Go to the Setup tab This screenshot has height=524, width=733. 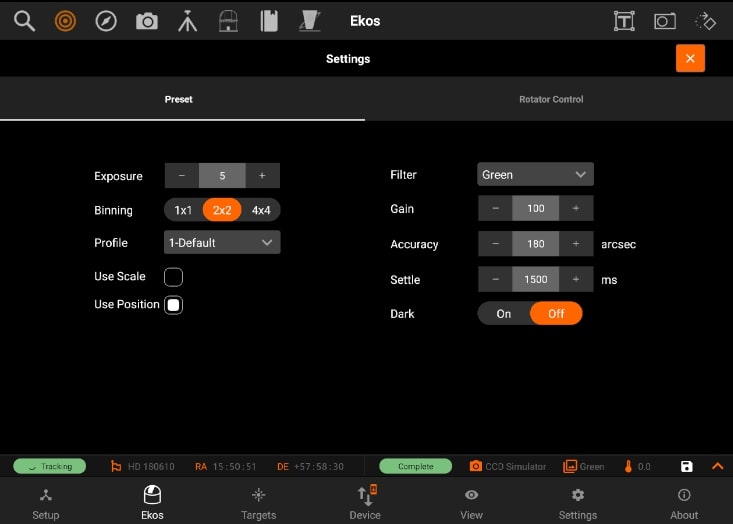point(46,504)
